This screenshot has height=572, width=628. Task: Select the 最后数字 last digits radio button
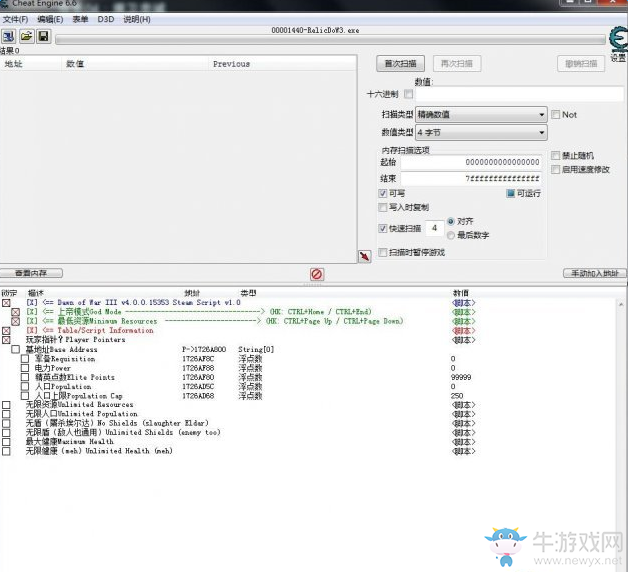(x=451, y=235)
